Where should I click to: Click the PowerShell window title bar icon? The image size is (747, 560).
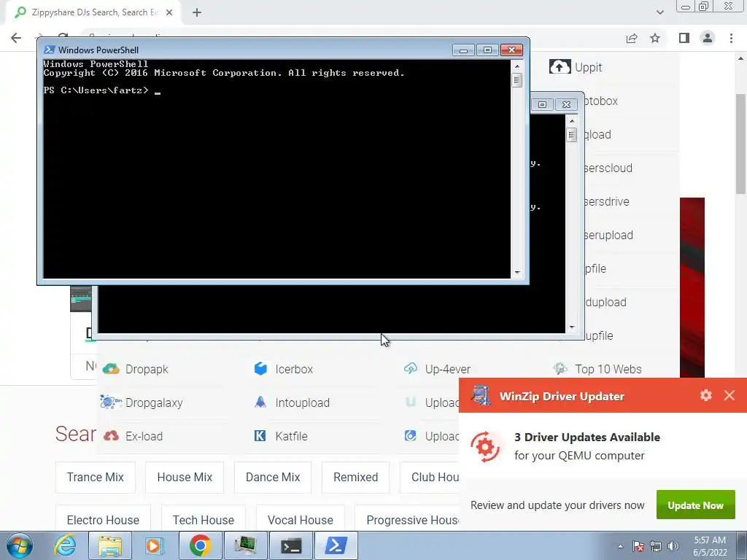click(49, 50)
